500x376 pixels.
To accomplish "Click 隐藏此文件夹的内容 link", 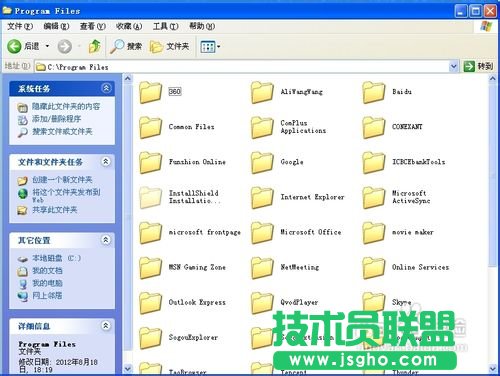I will point(66,107).
